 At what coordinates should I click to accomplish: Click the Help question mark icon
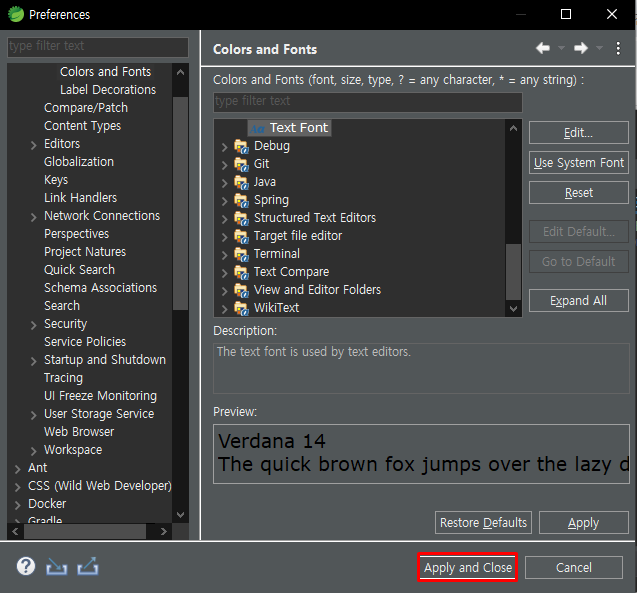(26, 566)
